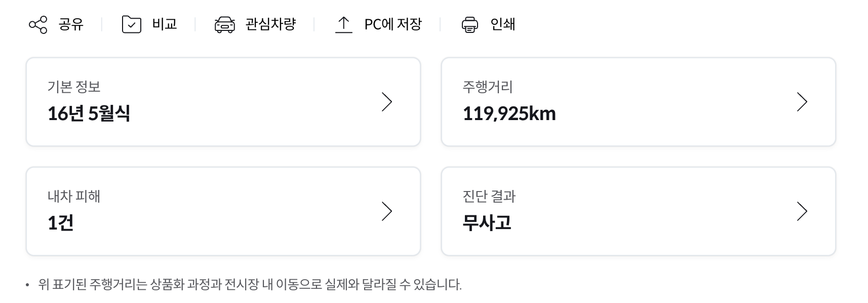Expand the 주행거리 card chevron
The height and width of the screenshot is (303, 868).
[802, 102]
